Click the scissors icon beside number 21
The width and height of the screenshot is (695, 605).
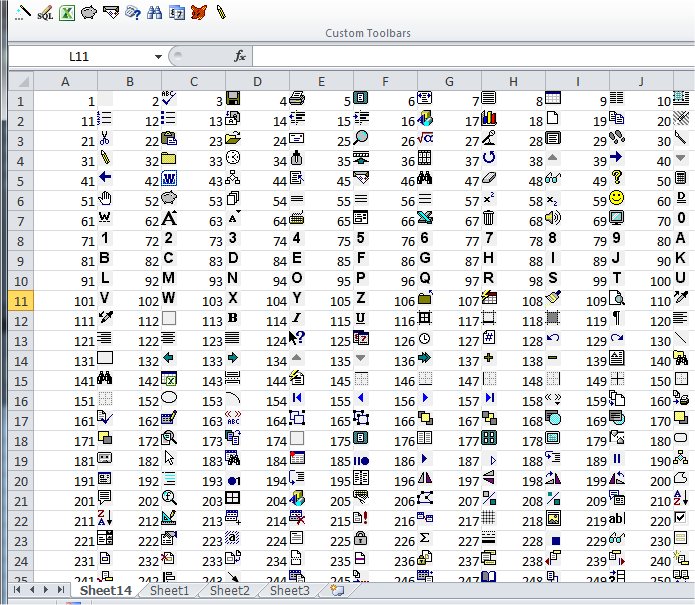(x=105, y=138)
